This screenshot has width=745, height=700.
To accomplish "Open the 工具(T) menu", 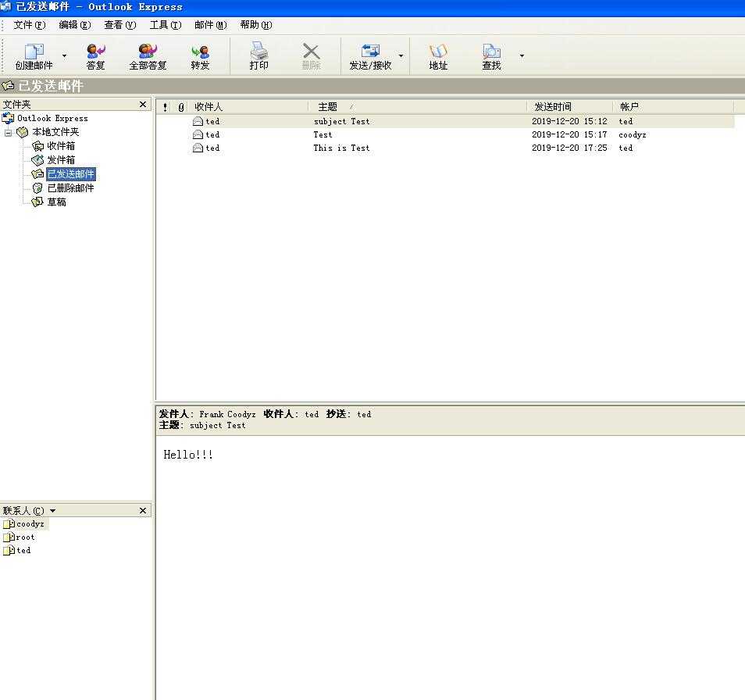I will [166, 25].
